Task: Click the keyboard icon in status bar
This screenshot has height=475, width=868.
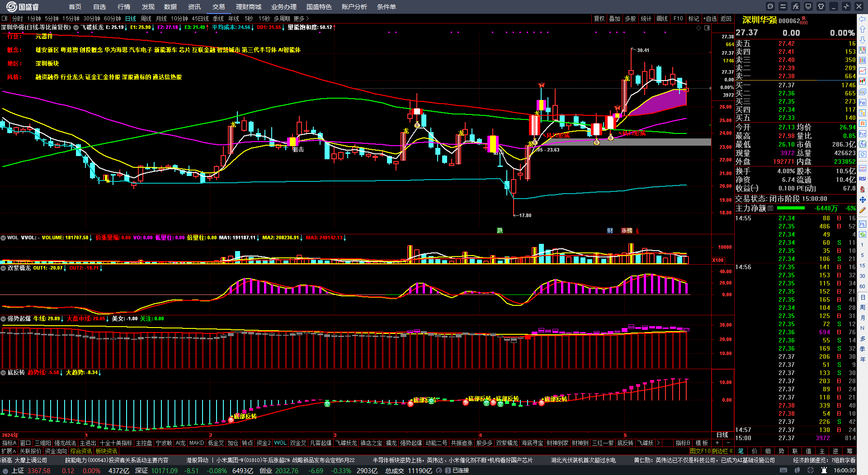Action: point(783,470)
